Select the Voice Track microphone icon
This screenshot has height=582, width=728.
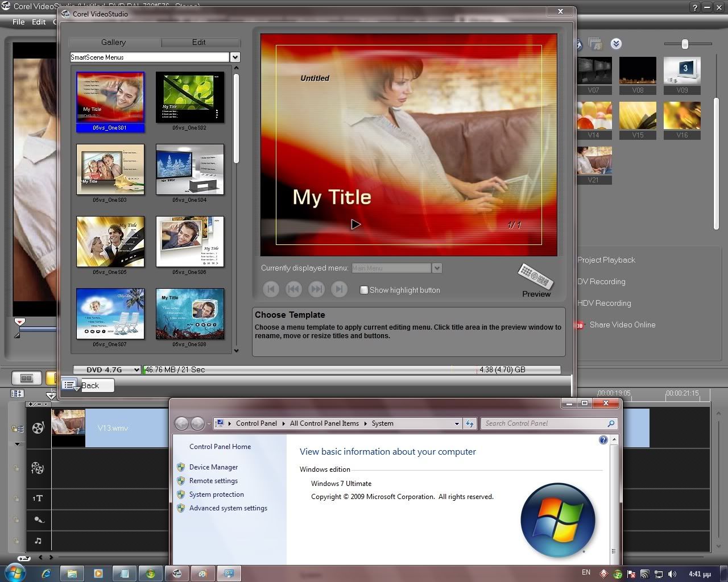(x=38, y=519)
